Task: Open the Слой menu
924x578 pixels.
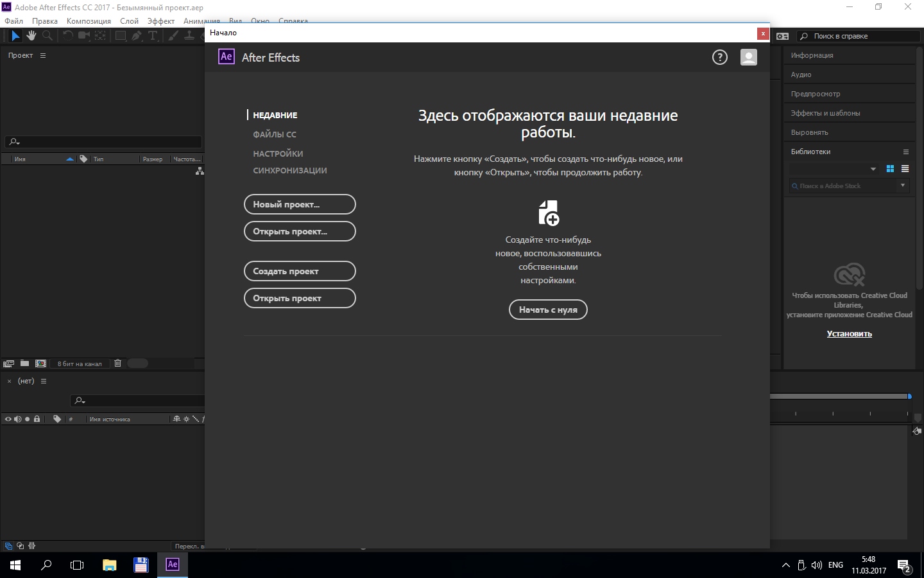Action: point(129,21)
